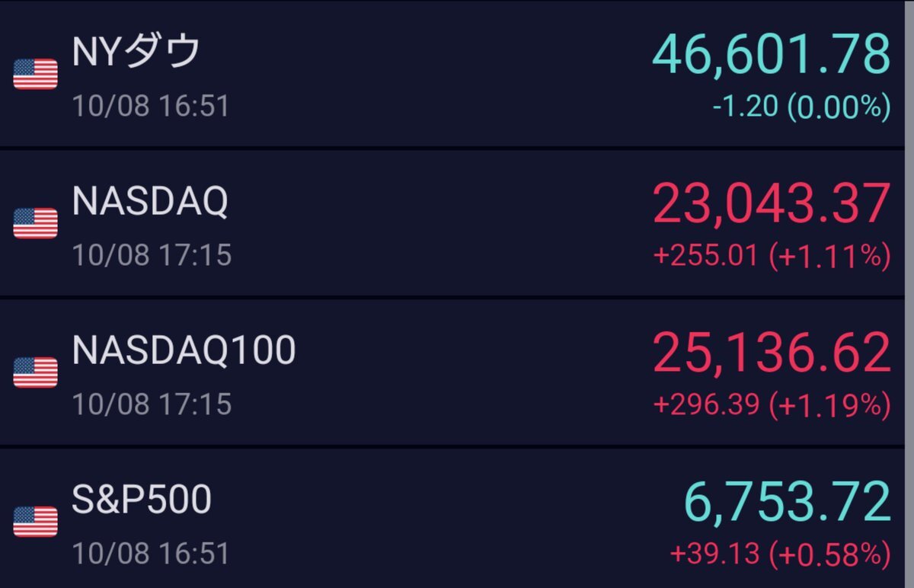The image size is (914, 588).
Task: Tap the S&P500 timestamp 10/08 16:51
Action: point(151,553)
